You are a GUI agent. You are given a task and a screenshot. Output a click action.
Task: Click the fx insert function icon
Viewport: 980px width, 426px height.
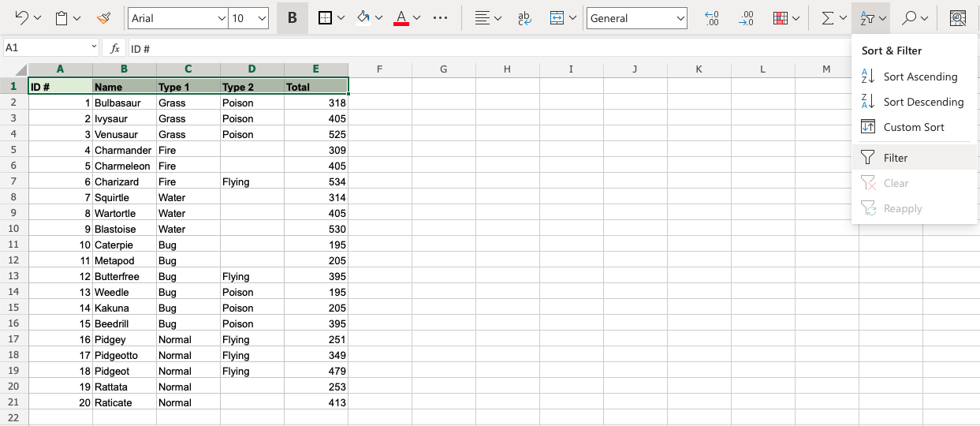pyautogui.click(x=115, y=48)
